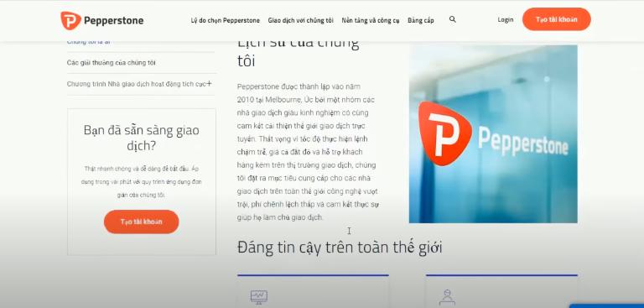The image size is (644, 308).
Task: Open Lý do chọn Pepperstone menu
Action: click(225, 20)
